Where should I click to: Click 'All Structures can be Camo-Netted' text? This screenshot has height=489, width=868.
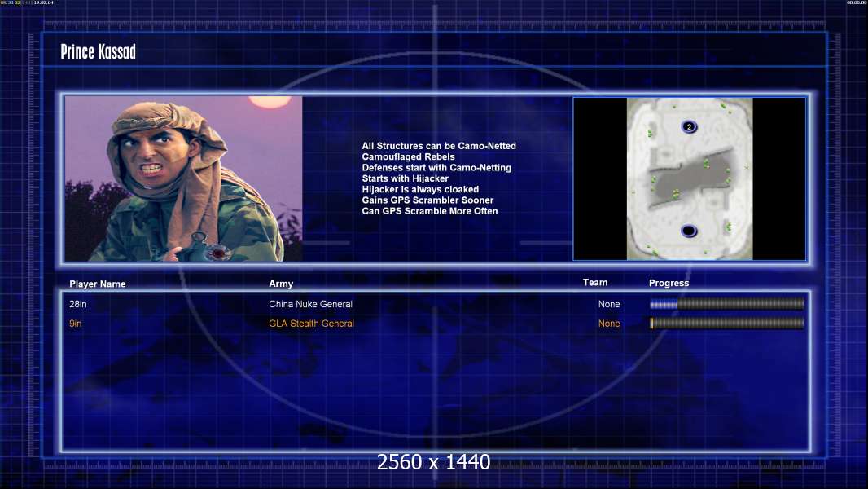(x=439, y=146)
